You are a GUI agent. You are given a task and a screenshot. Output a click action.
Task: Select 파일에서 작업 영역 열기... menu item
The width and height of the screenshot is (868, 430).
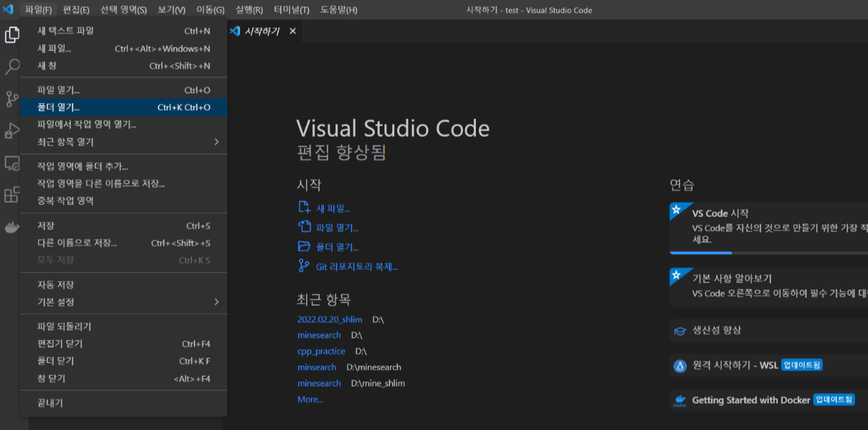(124, 124)
